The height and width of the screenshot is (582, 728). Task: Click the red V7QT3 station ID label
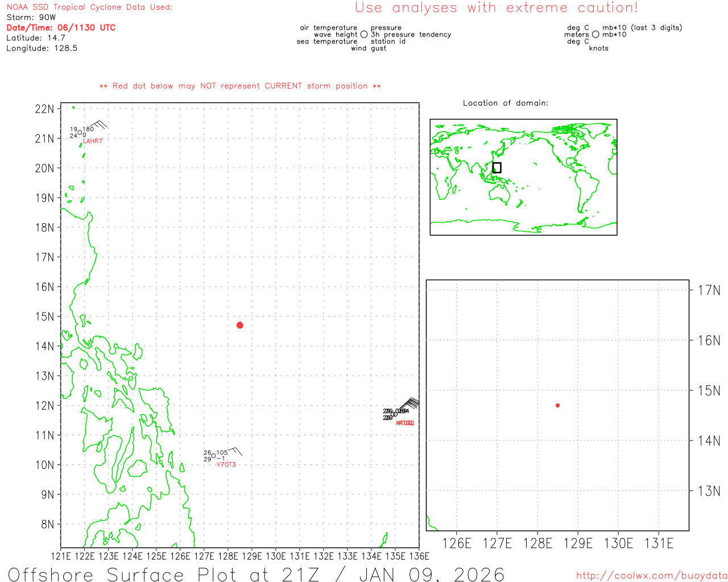(x=226, y=464)
